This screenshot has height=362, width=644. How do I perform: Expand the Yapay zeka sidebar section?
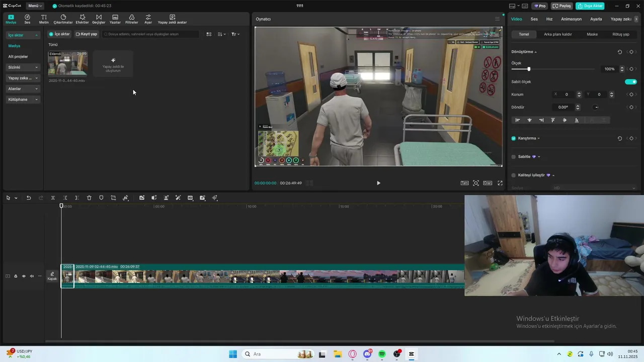tap(23, 78)
